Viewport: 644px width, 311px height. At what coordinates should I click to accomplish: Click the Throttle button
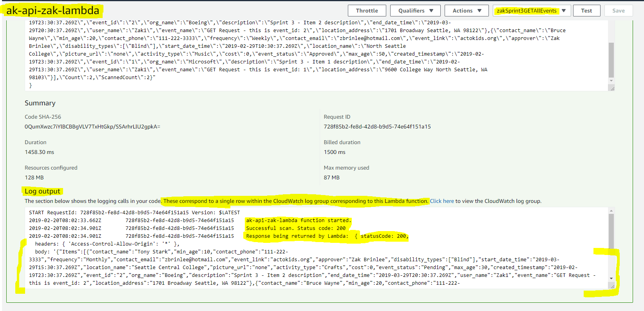pos(367,11)
